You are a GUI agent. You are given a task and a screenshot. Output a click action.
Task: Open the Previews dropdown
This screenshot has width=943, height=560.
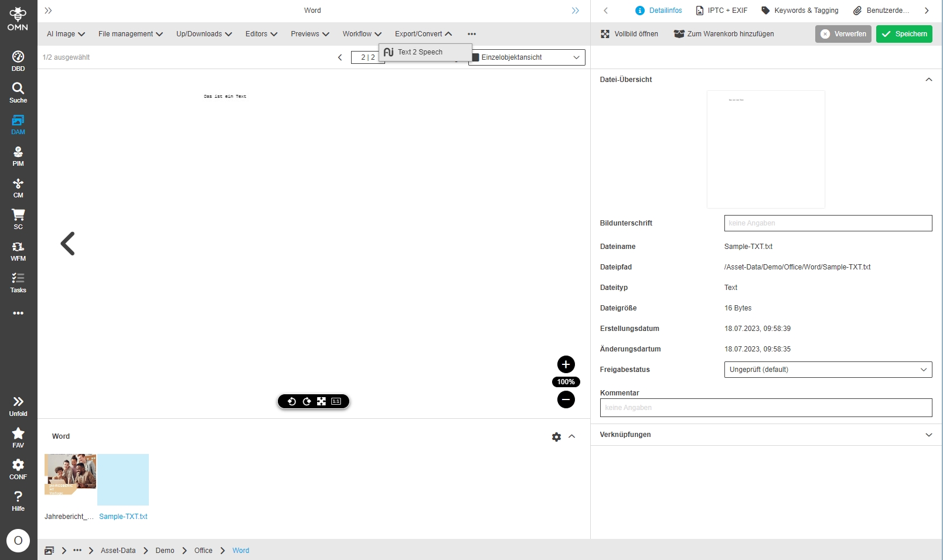(x=310, y=34)
